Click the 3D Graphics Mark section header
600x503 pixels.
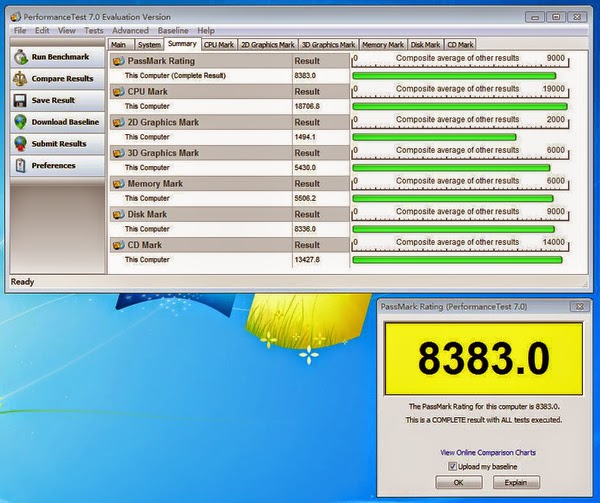[x=230, y=153]
